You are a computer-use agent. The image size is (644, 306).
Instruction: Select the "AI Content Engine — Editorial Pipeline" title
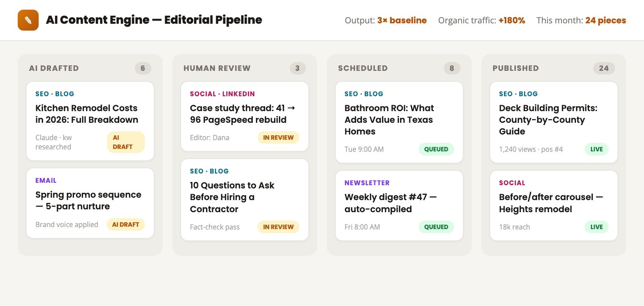pyautogui.click(x=154, y=20)
